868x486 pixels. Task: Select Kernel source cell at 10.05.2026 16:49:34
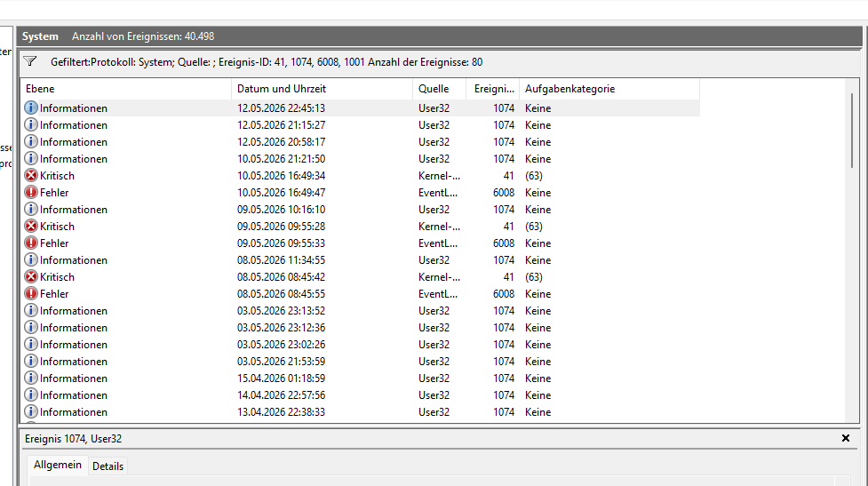pyautogui.click(x=439, y=175)
